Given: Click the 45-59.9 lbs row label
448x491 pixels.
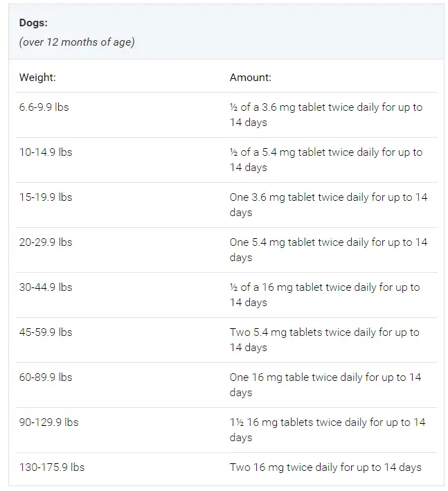Looking at the screenshot, I should click(x=46, y=332).
